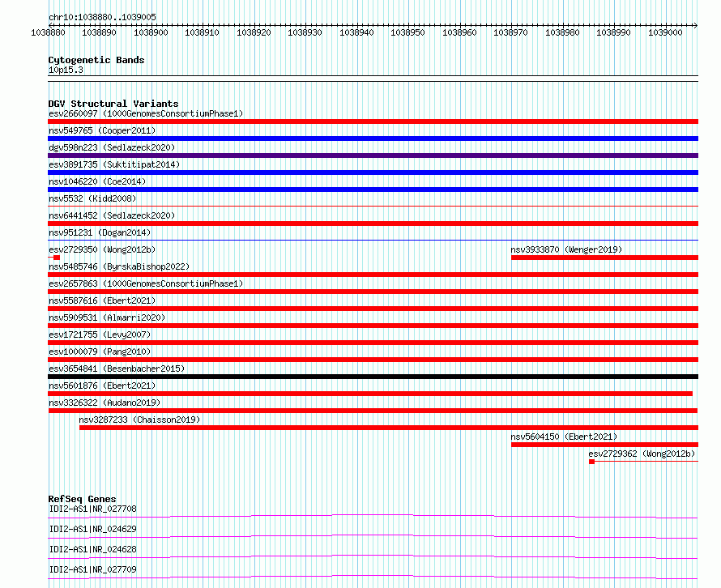Image resolution: width=721 pixels, height=588 pixels.
Task: Click ruler position label 1038880
Action: (48, 32)
